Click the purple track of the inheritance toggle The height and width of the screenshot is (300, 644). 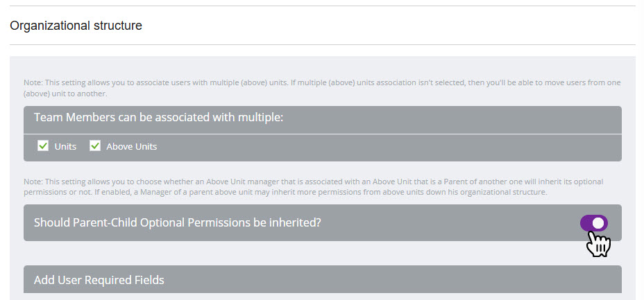point(586,223)
